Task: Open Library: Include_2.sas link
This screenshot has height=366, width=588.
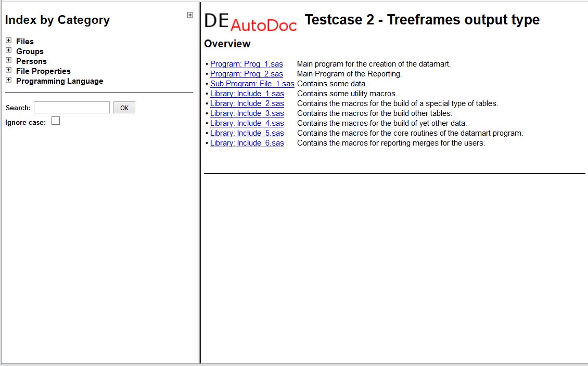Action: 247,103
